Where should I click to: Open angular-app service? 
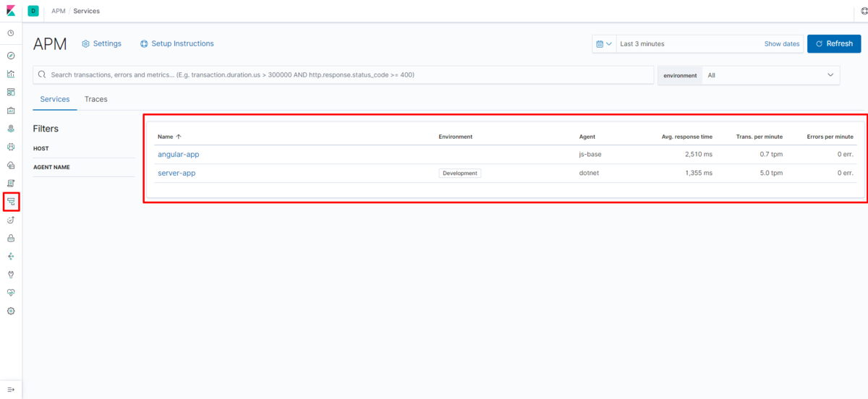178,154
